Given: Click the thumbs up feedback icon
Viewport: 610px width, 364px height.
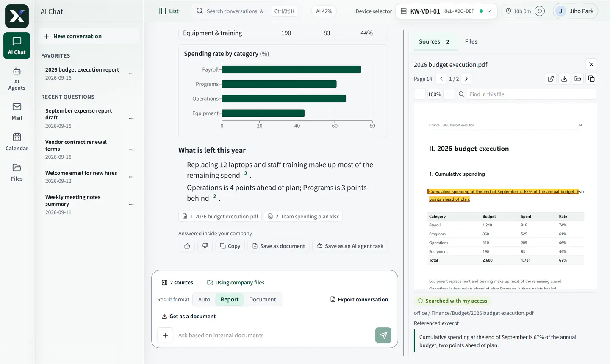Looking at the screenshot, I should (x=187, y=246).
